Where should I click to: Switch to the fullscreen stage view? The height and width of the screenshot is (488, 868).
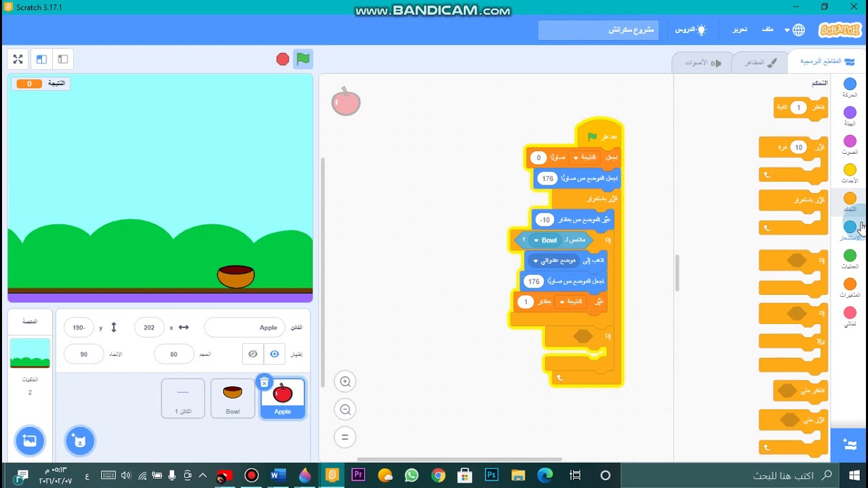tap(18, 59)
